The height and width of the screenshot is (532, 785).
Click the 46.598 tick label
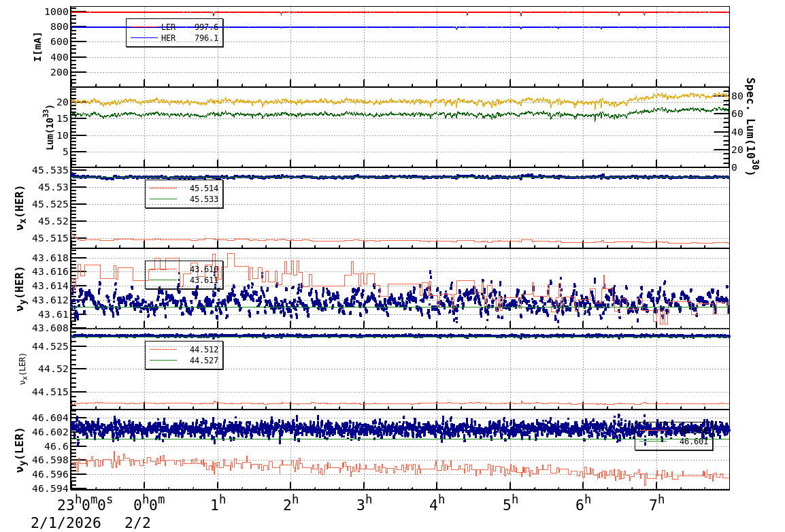(x=50, y=460)
